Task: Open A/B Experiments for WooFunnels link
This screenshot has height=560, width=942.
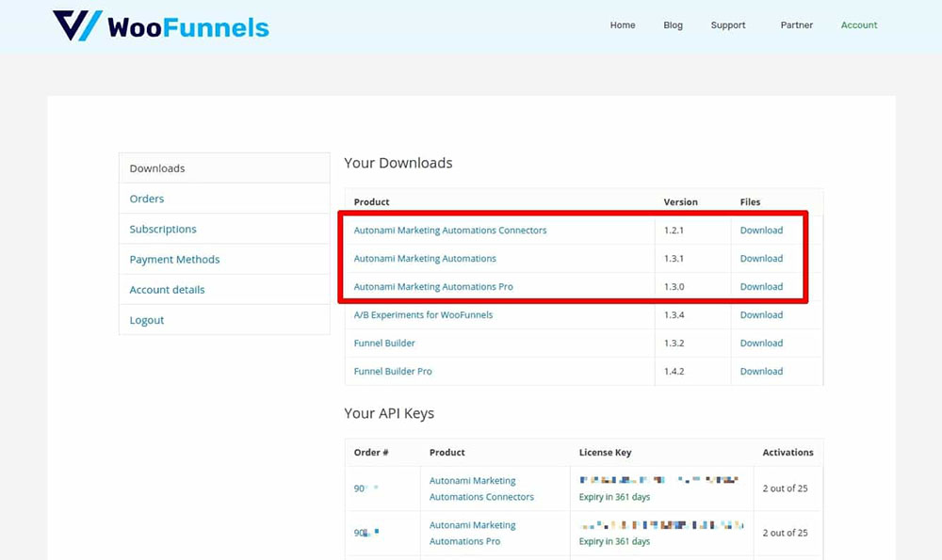Action: pos(423,315)
